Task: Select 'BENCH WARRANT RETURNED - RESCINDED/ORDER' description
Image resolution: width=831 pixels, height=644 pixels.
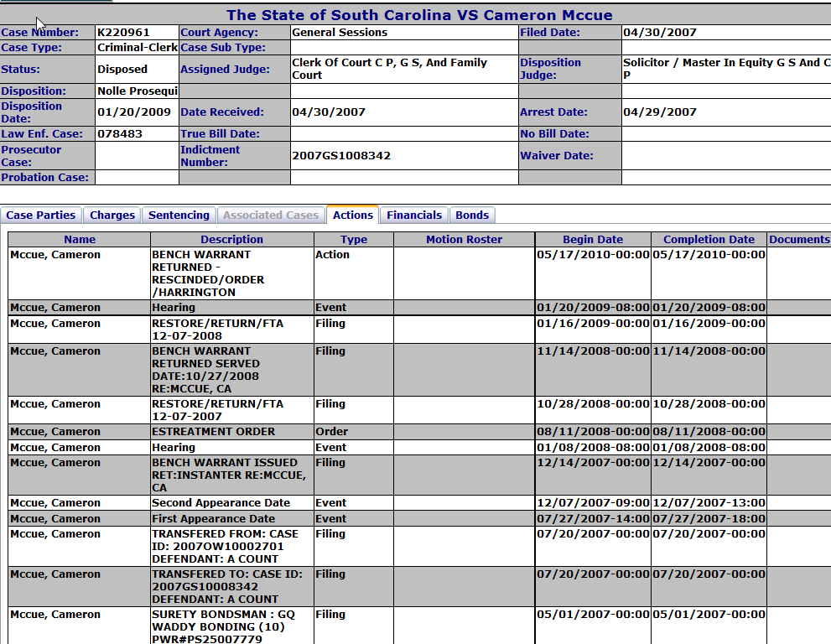Action: 208,273
